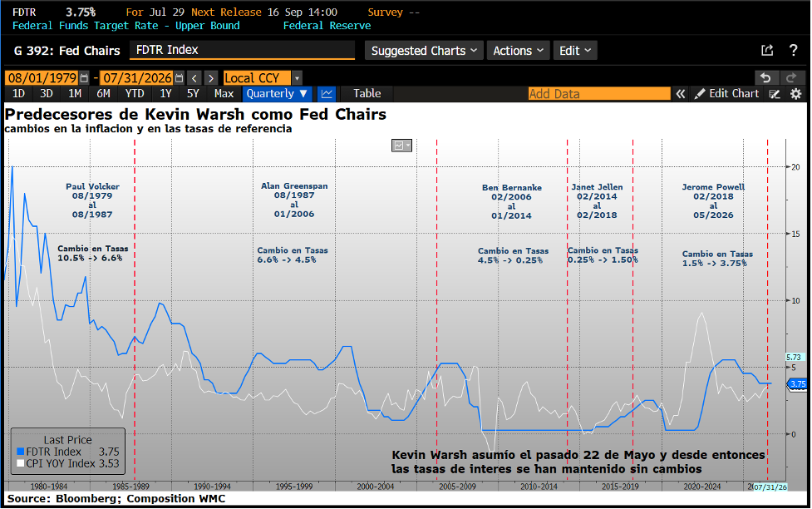This screenshot has width=812, height=509.
Task: Select the 1Y range
Action: tap(165, 93)
